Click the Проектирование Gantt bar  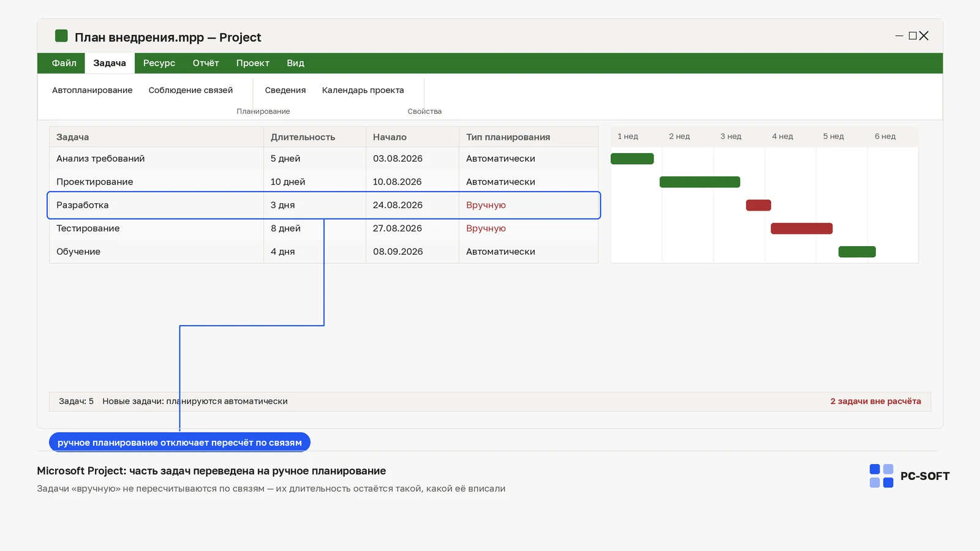700,182
